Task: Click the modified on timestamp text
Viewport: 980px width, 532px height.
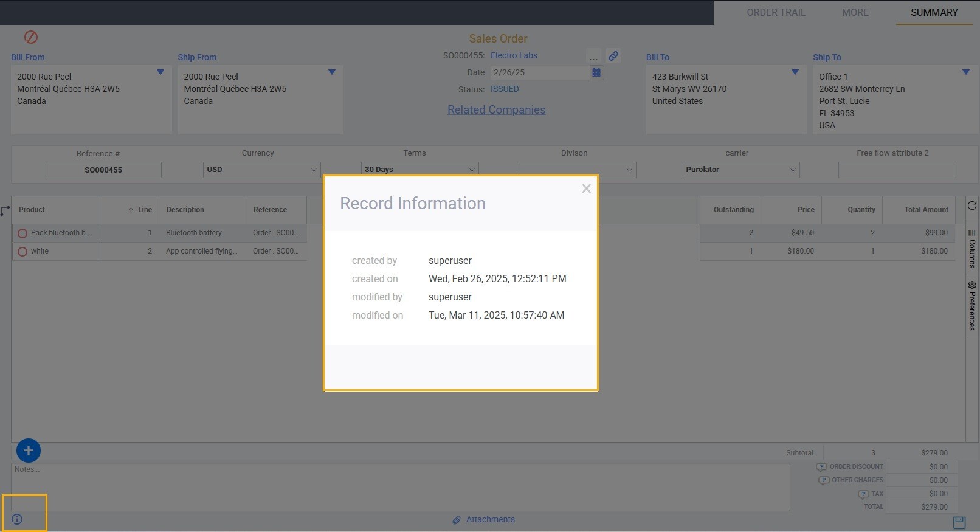Action: coord(496,315)
